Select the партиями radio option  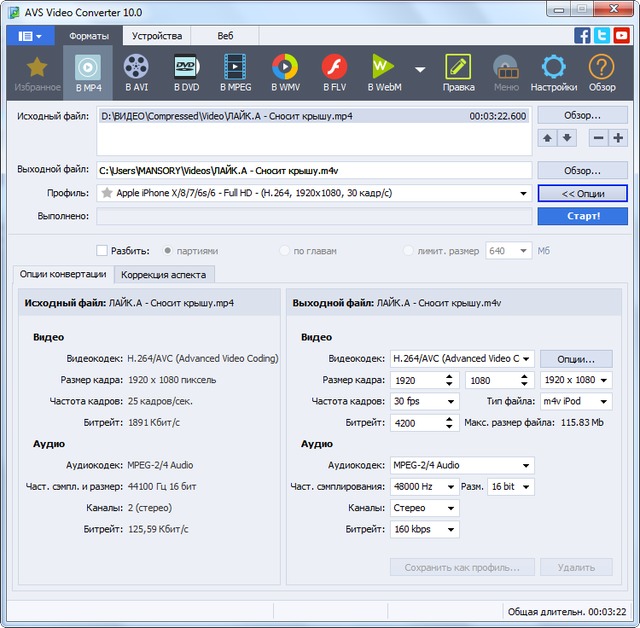(167, 251)
